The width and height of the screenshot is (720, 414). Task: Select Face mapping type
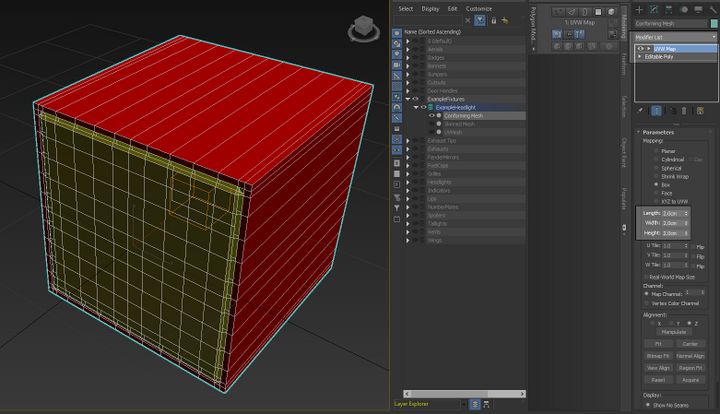[656, 193]
